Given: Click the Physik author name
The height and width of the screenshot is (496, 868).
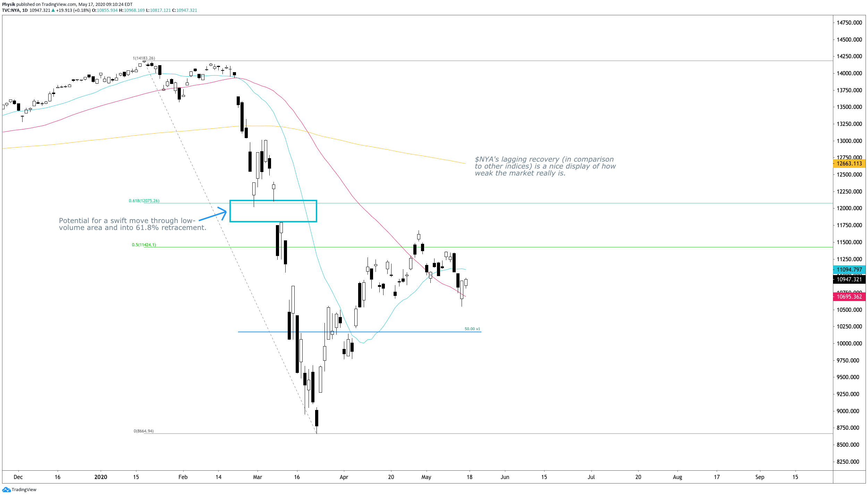Looking at the screenshot, I should (9, 5).
